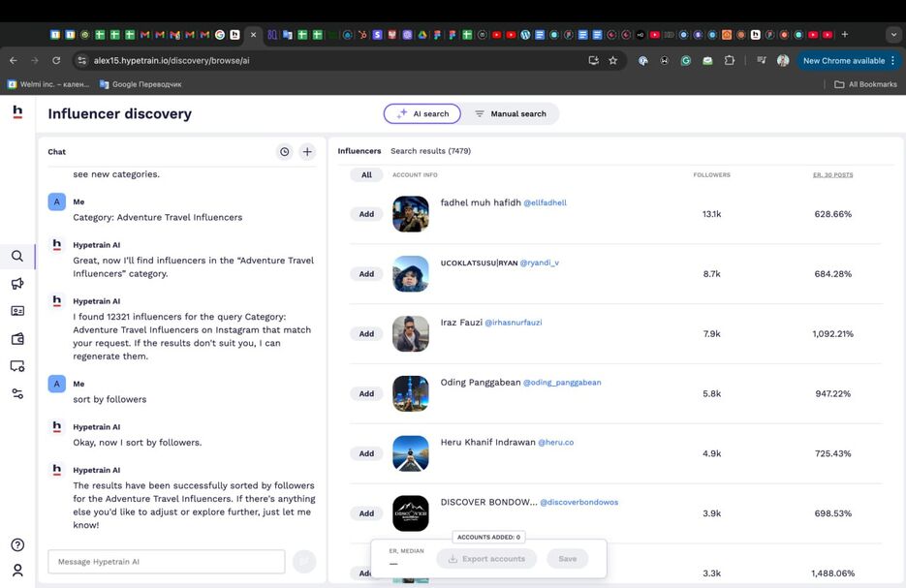Open the monitor-with-gear icon in sidebar
Screen dimensions: 906x588
point(17,366)
